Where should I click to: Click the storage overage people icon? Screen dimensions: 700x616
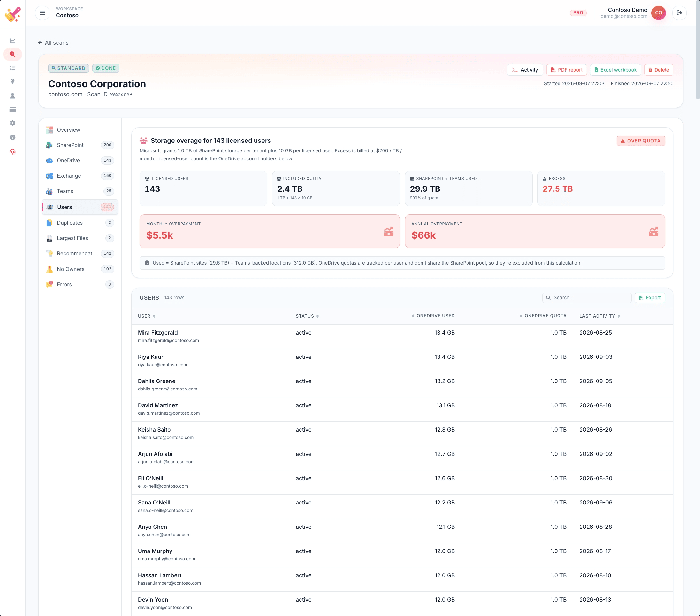(x=143, y=141)
